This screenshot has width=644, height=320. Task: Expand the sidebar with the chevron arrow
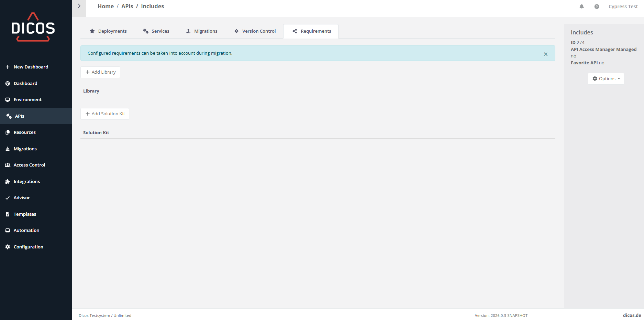[79, 6]
